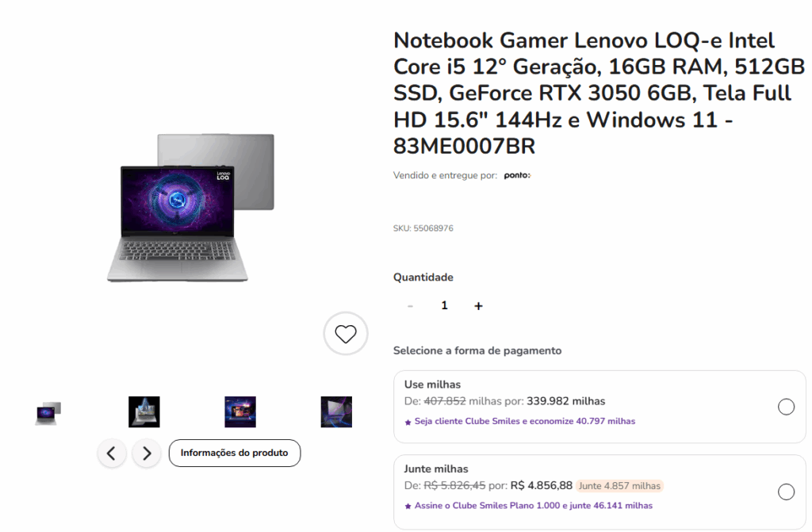Viewport: 812px width, 532px height.
Task: Increase quantity with the plus icon
Action: [x=478, y=305]
